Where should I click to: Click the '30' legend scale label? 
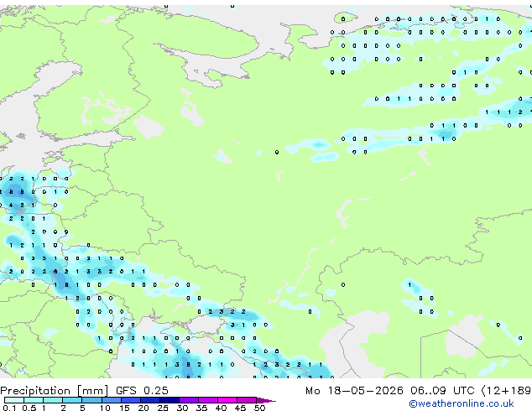pyautogui.click(x=182, y=408)
